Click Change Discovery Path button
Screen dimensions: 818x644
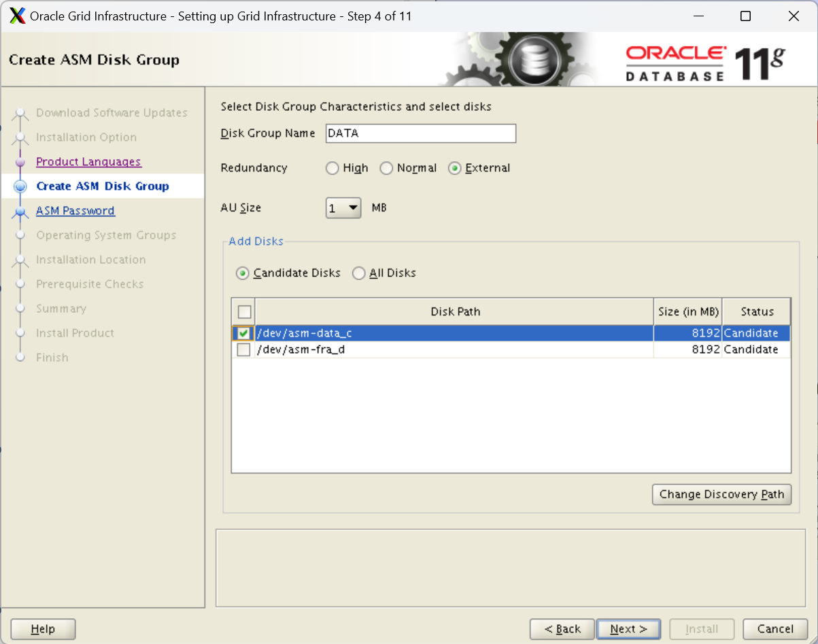click(x=721, y=494)
